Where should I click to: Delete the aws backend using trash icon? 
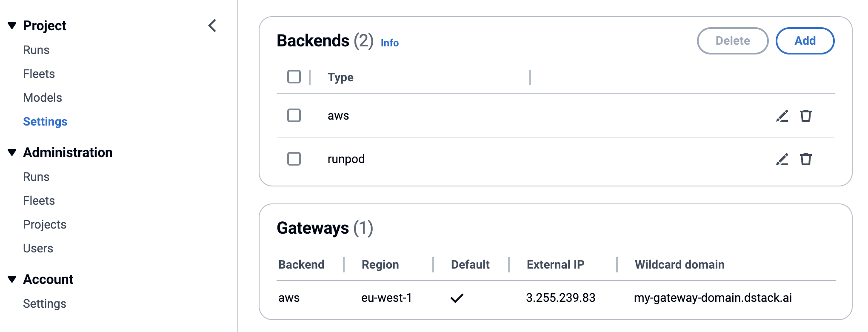pyautogui.click(x=806, y=116)
